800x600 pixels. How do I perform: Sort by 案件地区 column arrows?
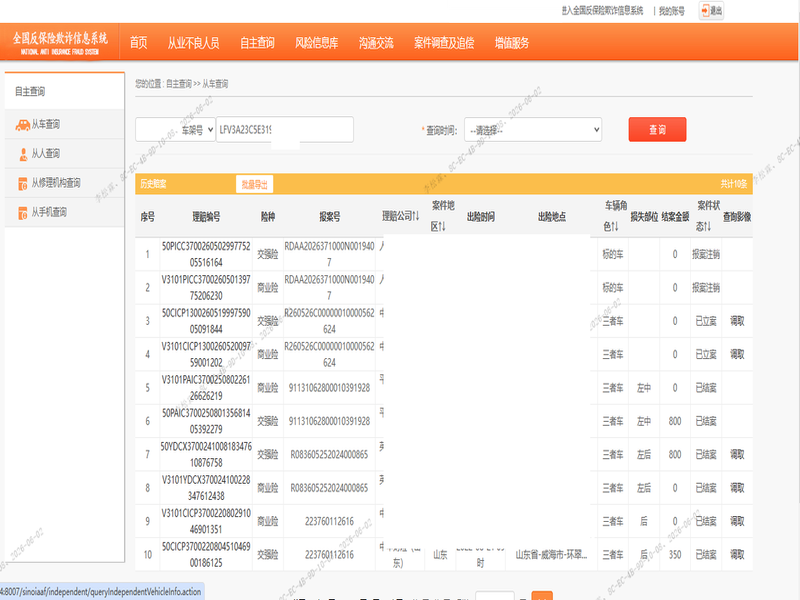(x=442, y=227)
